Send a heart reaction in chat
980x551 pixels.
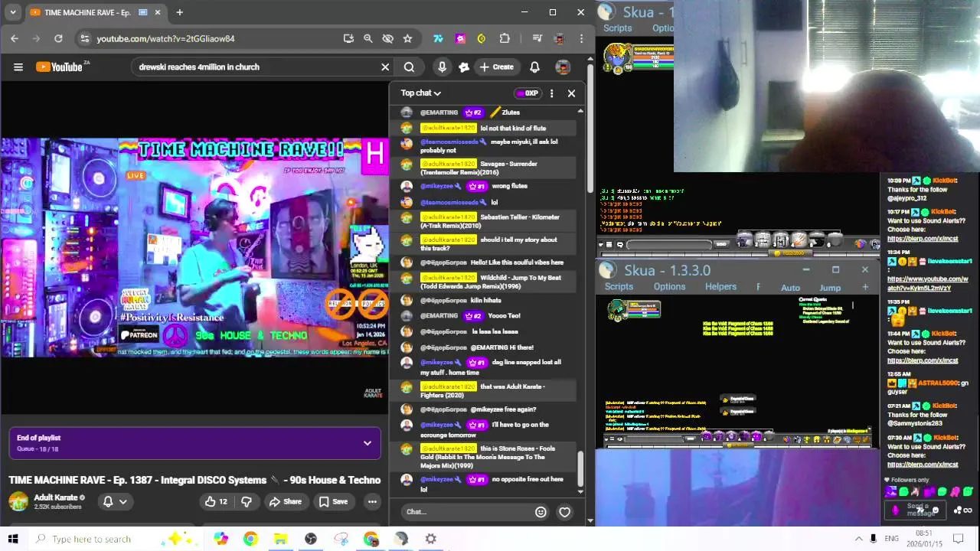coord(564,512)
